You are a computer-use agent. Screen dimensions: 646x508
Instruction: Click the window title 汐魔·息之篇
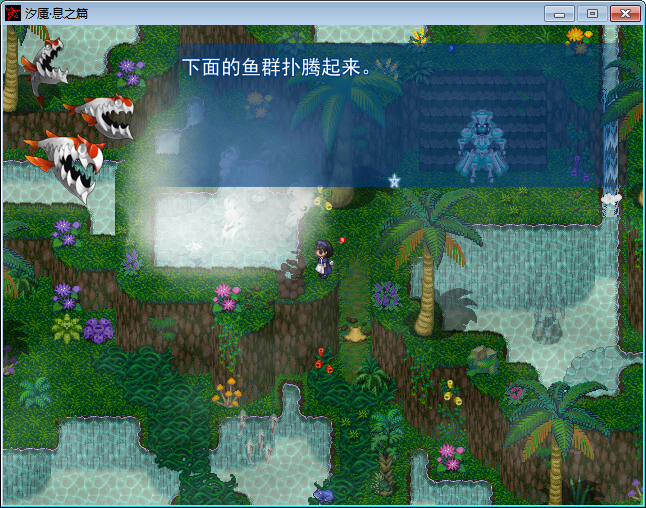[56, 14]
